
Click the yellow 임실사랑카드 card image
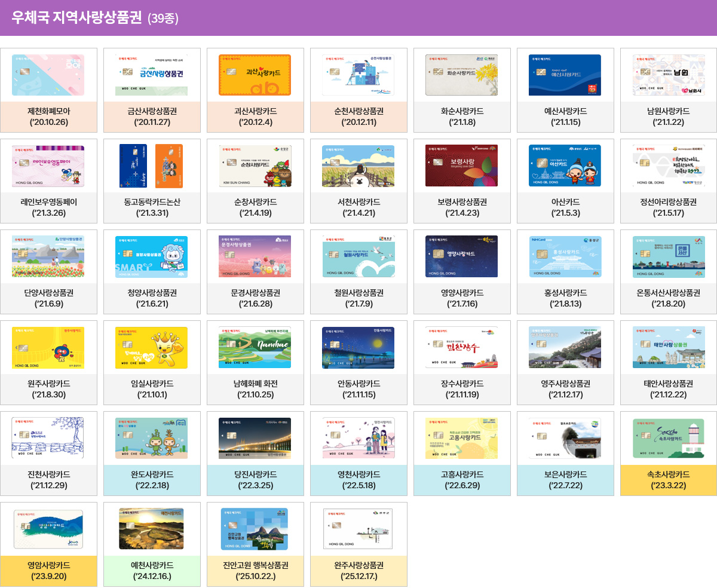tap(152, 348)
